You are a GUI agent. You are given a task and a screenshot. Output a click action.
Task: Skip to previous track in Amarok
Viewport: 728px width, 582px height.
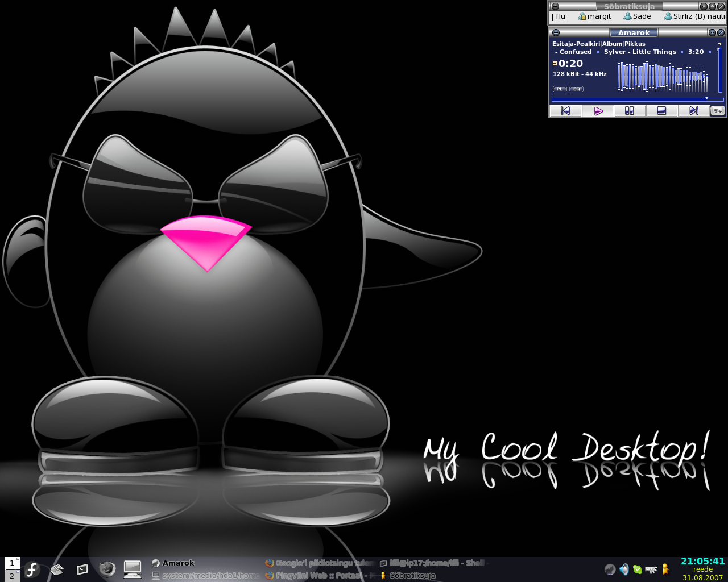point(565,111)
